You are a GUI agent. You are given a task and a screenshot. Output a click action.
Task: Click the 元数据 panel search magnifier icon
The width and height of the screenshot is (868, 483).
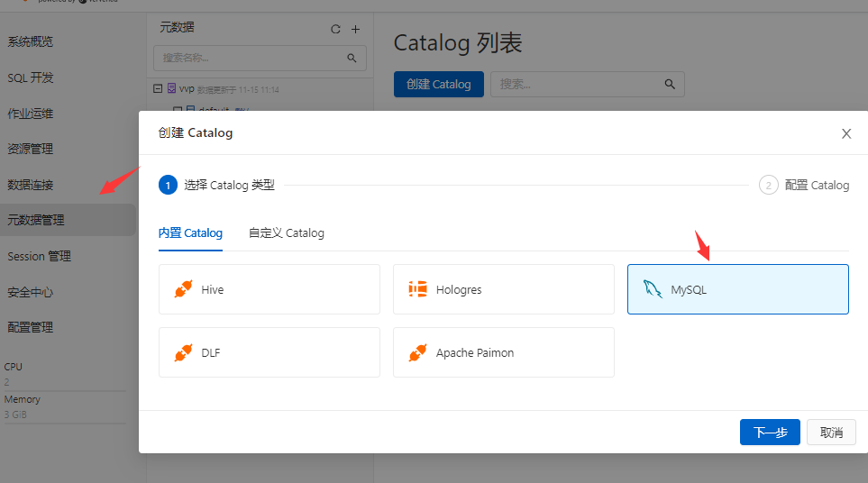tap(352, 58)
